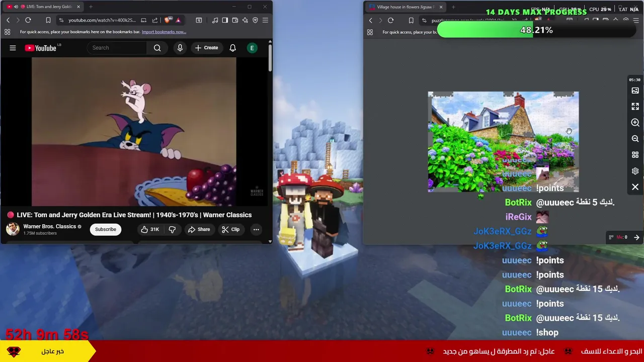Open more actions three-dot menu under video
644x362 pixels.
click(256, 229)
